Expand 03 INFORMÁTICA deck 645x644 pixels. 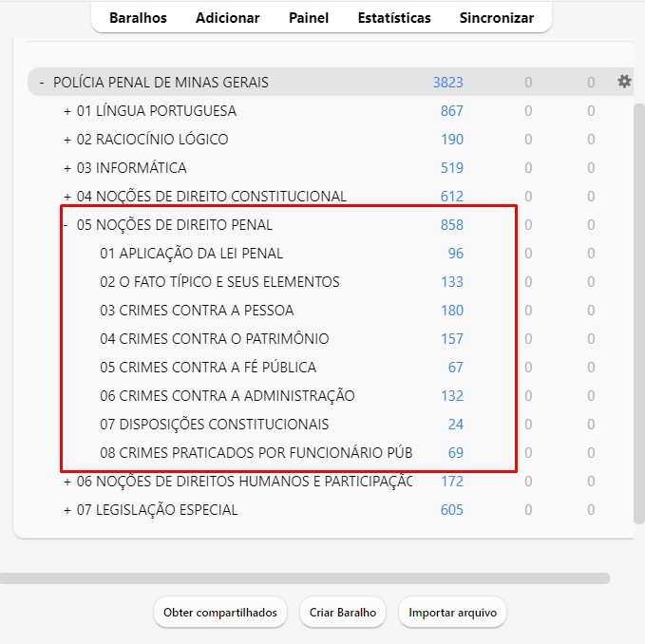coord(67,168)
